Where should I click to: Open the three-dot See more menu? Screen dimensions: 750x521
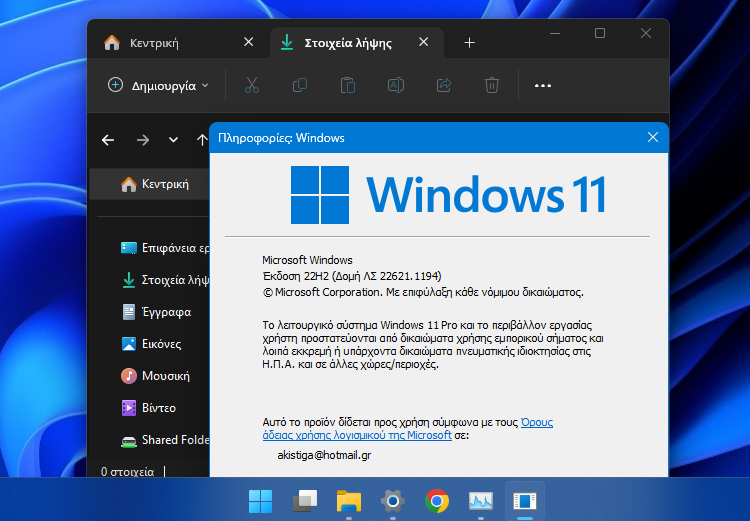tap(543, 85)
